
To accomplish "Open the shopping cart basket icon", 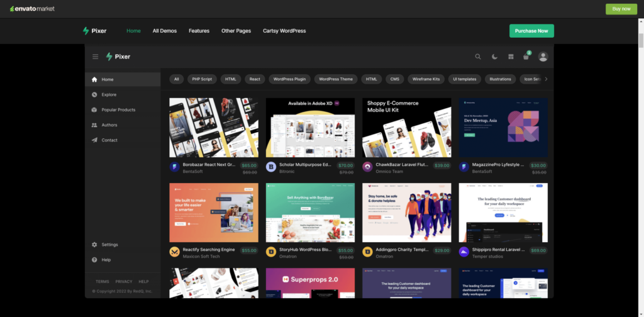I will 526,57.
